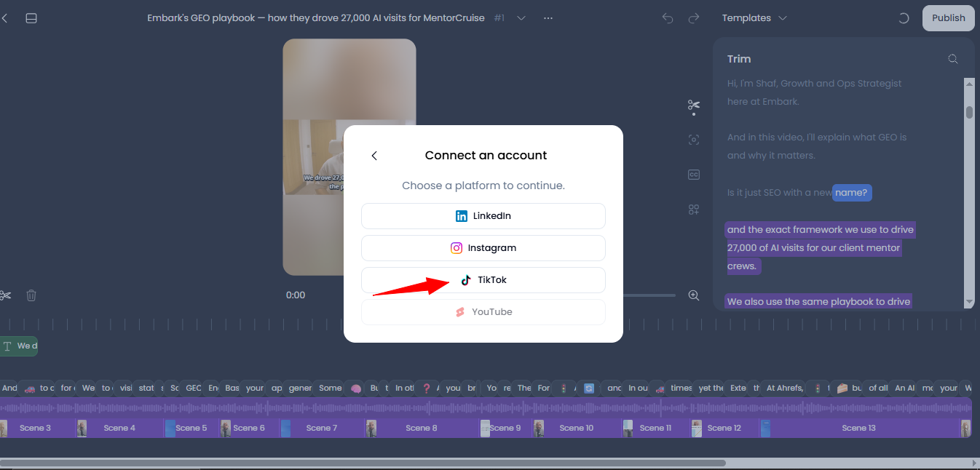Select Scene 9 on the timeline
Viewport: 980px width, 470px height.
pyautogui.click(x=505, y=428)
